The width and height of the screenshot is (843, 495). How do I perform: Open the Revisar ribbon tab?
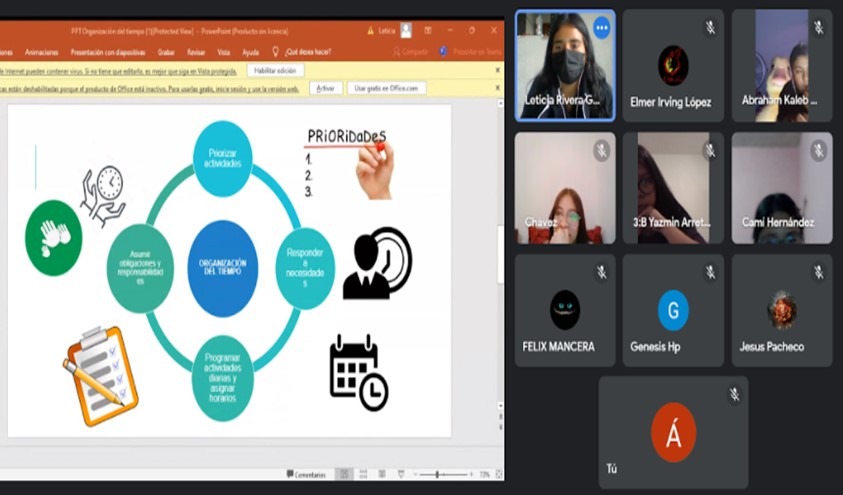coord(196,51)
